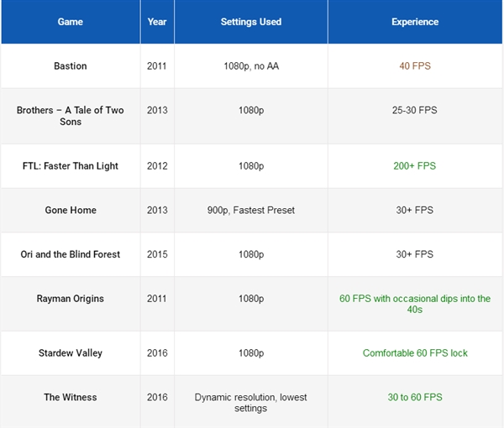Click the "Game" column header

[71, 22]
